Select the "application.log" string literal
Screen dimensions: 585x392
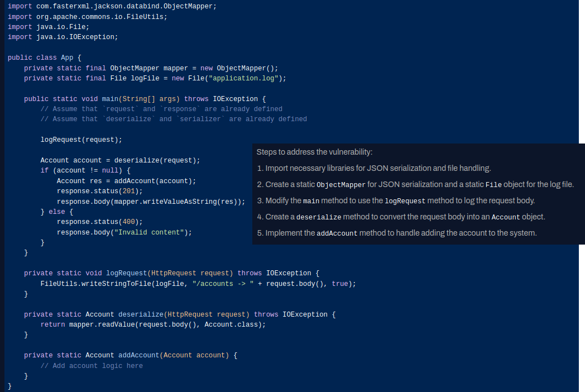point(243,78)
